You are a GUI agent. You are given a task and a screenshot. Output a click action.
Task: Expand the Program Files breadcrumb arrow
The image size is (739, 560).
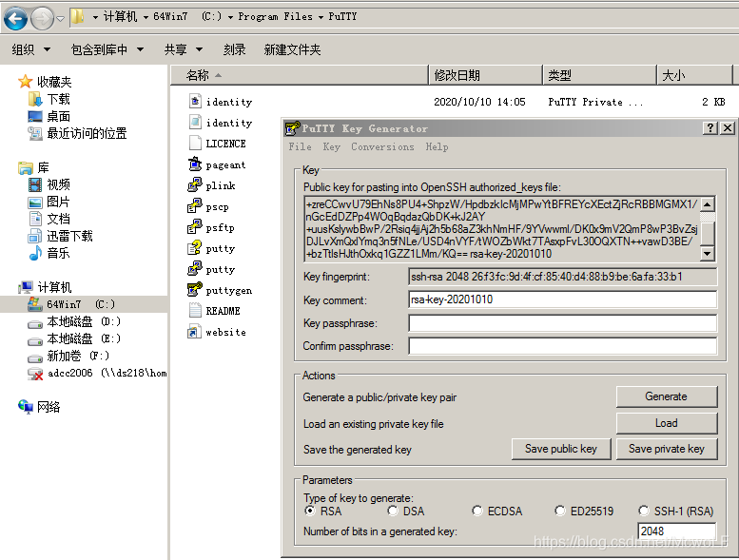click(x=321, y=17)
